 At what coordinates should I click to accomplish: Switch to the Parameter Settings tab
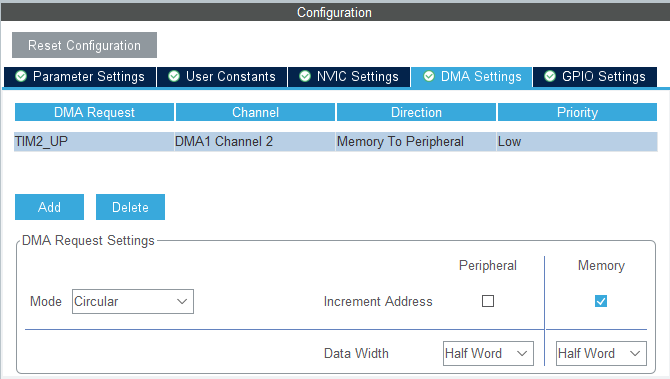[x=80, y=77]
